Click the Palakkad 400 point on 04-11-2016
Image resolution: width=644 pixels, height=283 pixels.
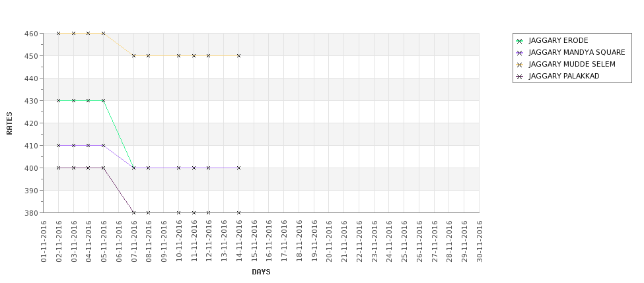point(89,168)
